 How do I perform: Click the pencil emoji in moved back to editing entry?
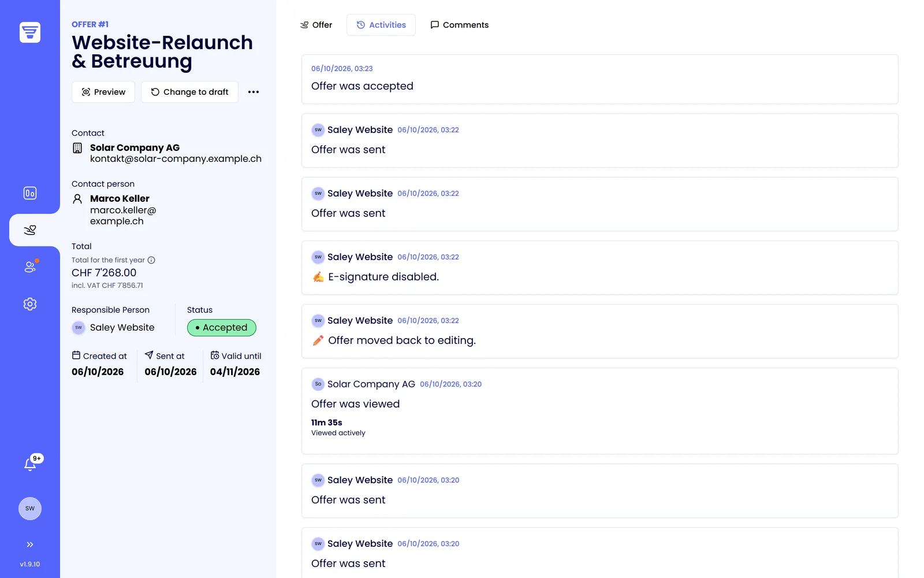318,340
